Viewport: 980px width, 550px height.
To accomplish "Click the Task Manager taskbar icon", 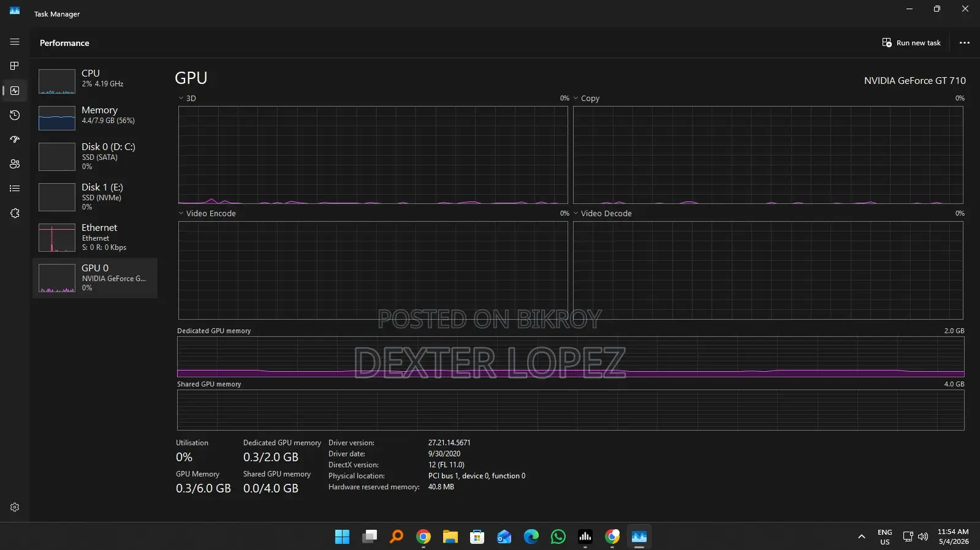I will tap(639, 537).
